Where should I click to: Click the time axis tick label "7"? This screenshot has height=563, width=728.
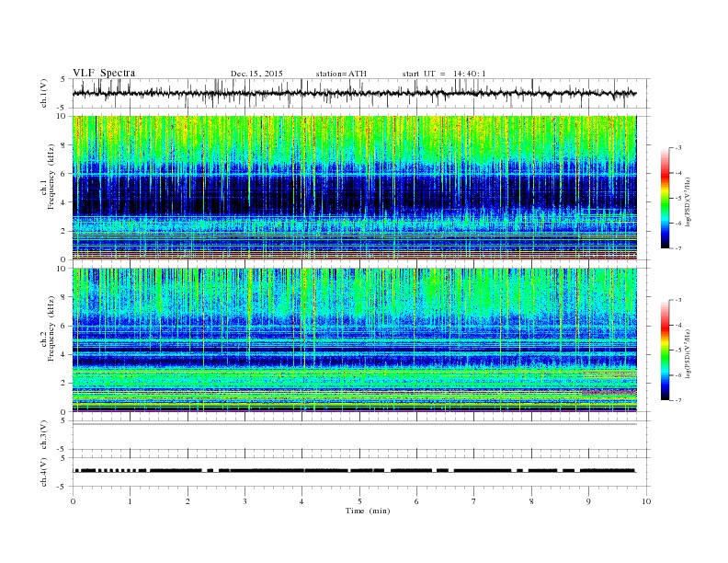point(474,501)
